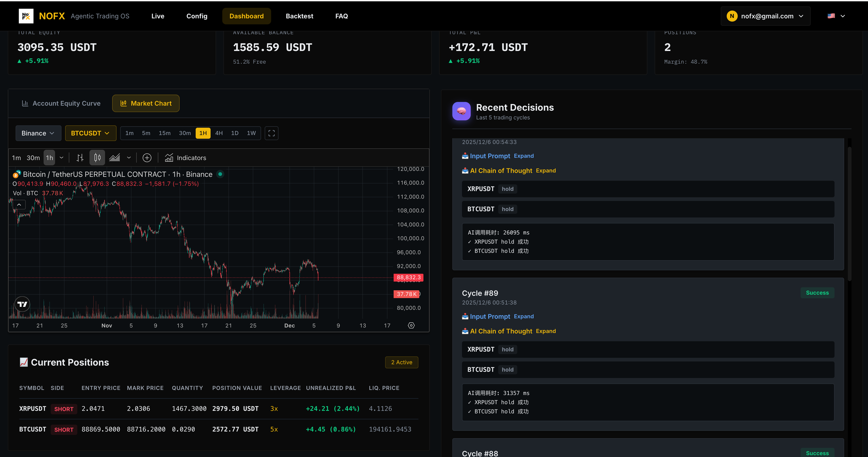The image size is (868, 457).
Task: Click the 2 Active positions badge
Action: click(x=401, y=362)
